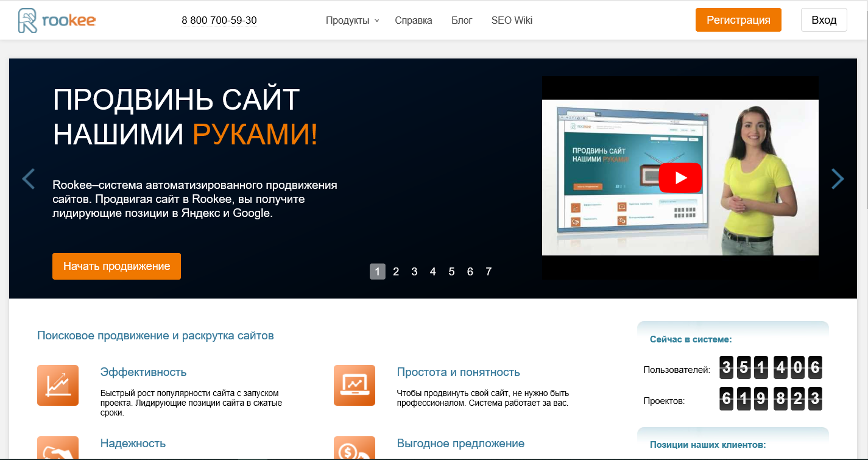
Task: Advance slider with right arrow
Action: pyautogui.click(x=838, y=179)
